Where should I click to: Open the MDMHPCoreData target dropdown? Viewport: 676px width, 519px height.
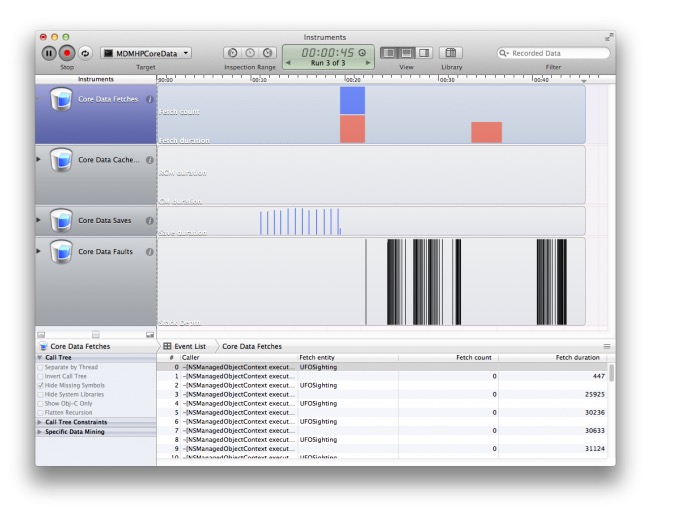[146, 53]
